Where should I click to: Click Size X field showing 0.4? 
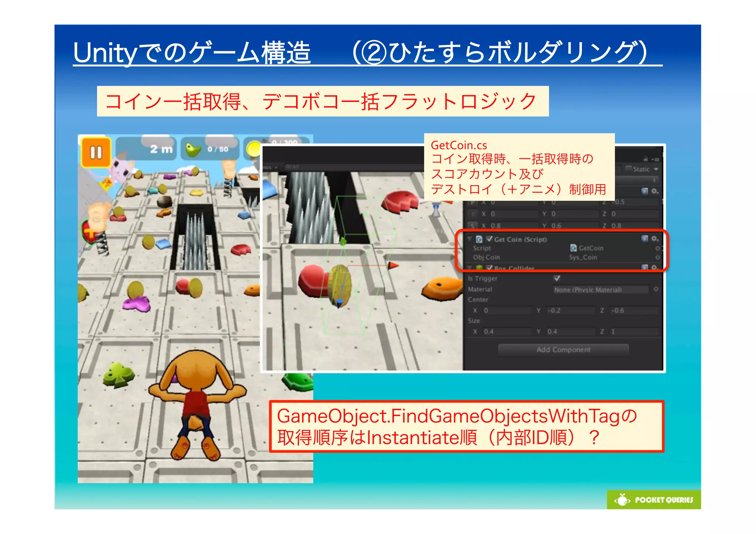[508, 332]
